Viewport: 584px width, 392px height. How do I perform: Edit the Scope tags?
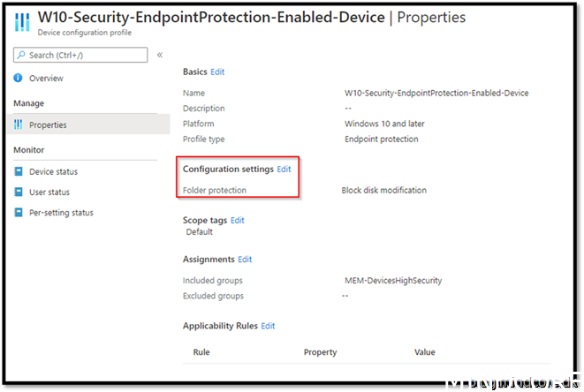237,220
